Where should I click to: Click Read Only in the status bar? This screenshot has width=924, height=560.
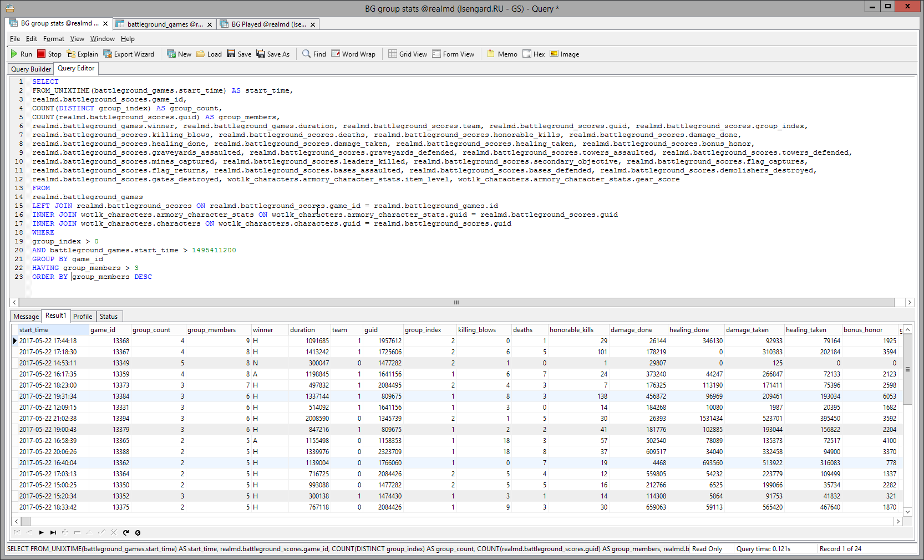coord(707,549)
